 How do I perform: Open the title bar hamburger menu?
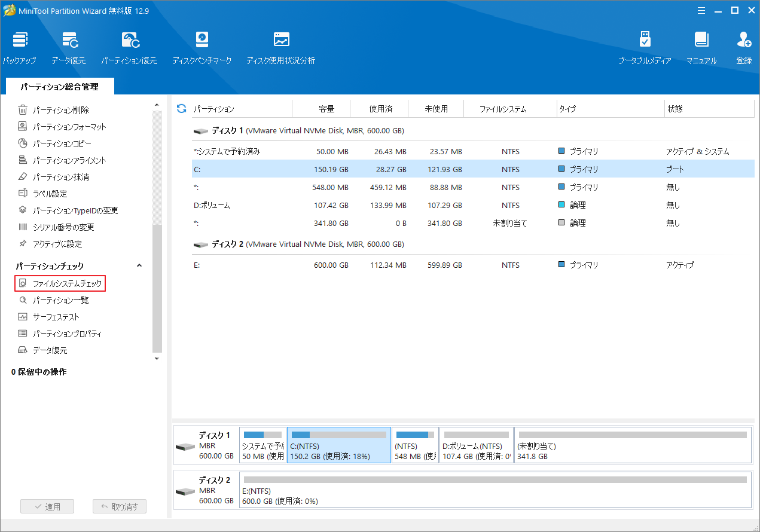pyautogui.click(x=701, y=10)
